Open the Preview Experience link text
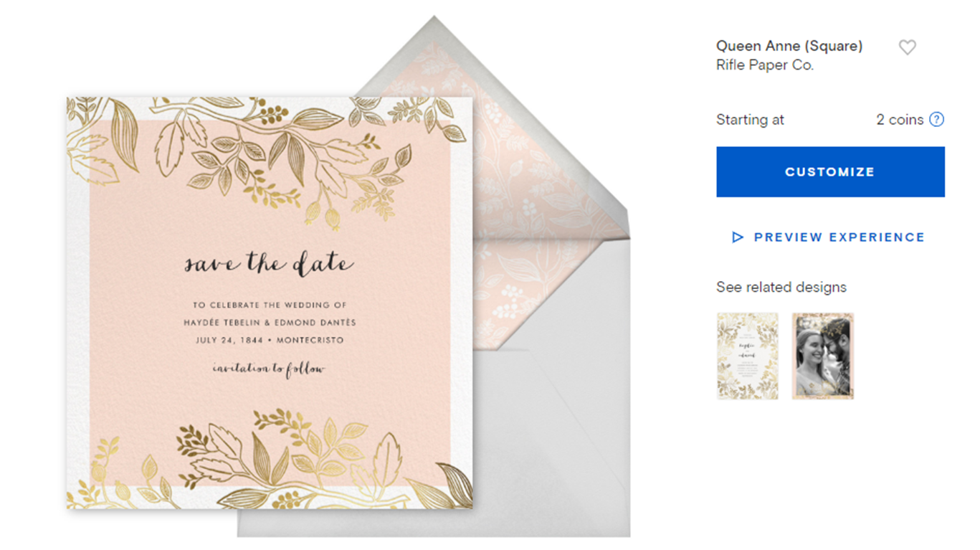Image resolution: width=980 pixels, height=550 pixels. point(839,237)
